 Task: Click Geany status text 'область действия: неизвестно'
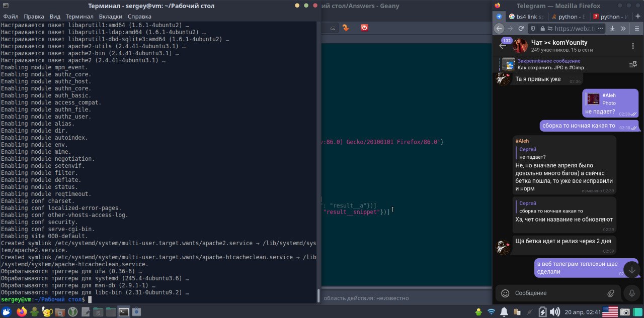coord(366,298)
